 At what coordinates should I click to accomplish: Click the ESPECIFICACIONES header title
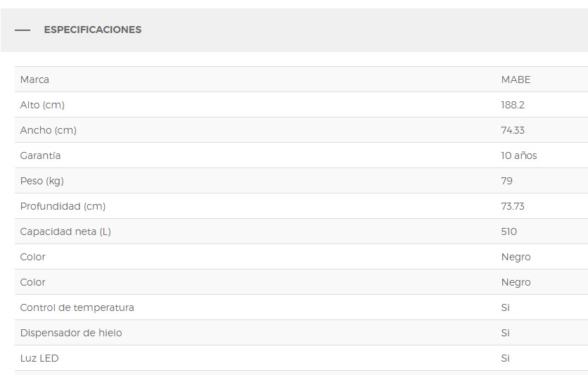92,30
